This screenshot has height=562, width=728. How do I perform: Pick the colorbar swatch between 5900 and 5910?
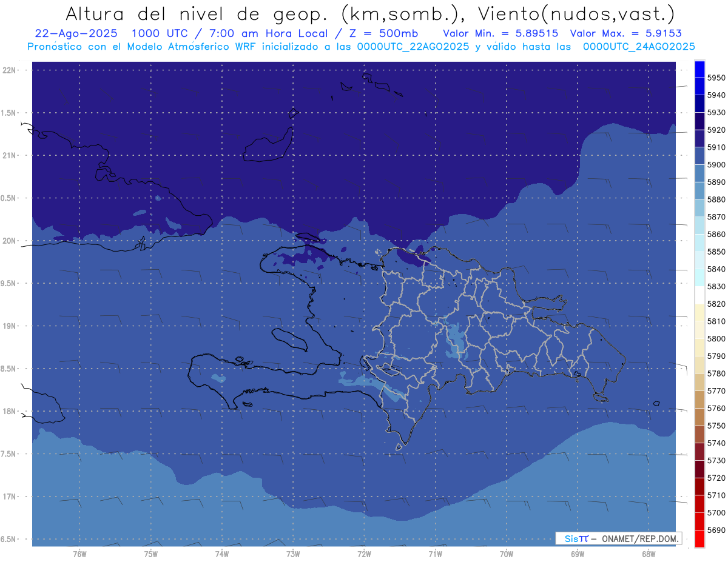point(699,156)
